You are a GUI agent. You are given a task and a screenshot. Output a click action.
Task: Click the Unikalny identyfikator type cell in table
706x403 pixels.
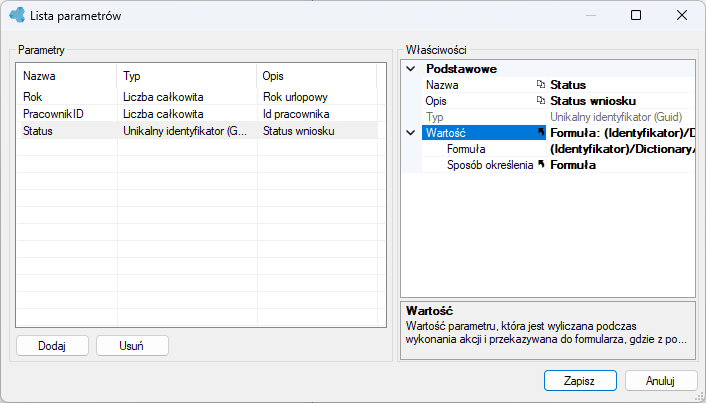[187, 131]
